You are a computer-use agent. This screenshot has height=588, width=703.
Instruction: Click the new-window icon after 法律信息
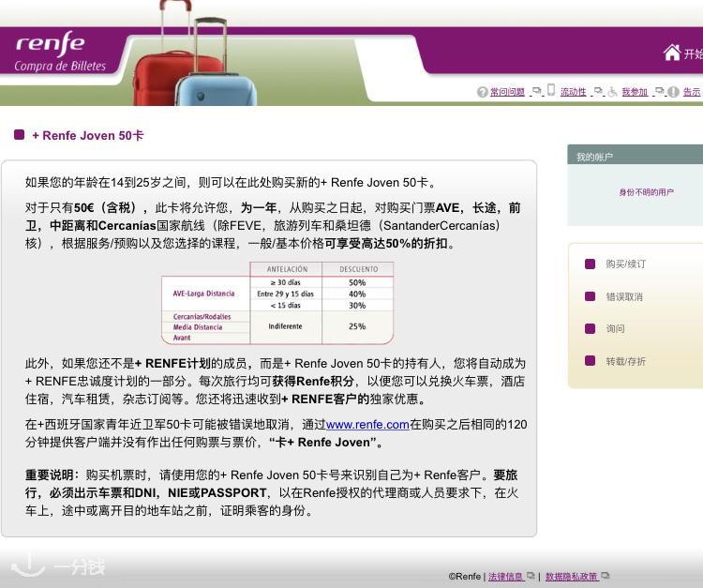(531, 576)
